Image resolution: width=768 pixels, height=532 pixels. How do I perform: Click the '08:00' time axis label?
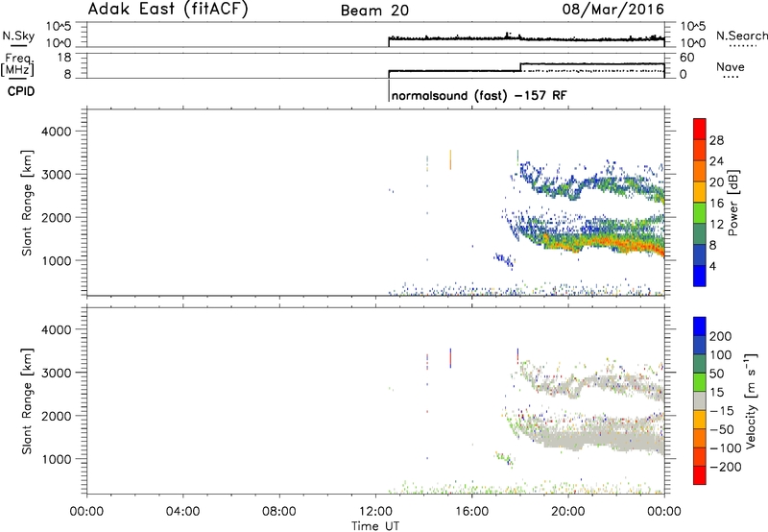[x=279, y=512]
